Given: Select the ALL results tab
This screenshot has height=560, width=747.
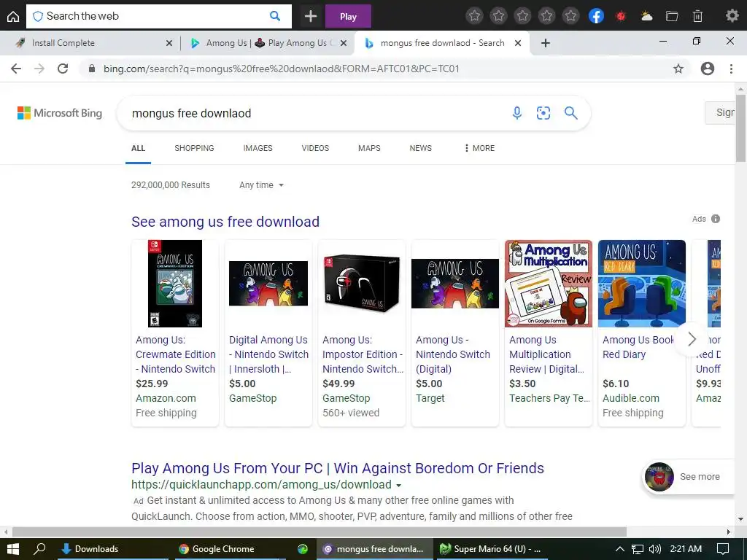Looking at the screenshot, I should (x=138, y=148).
